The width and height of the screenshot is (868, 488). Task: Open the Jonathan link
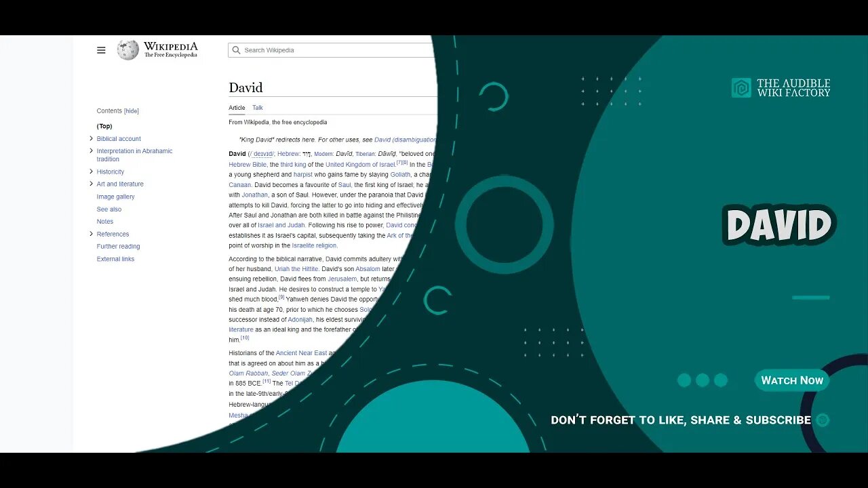254,195
